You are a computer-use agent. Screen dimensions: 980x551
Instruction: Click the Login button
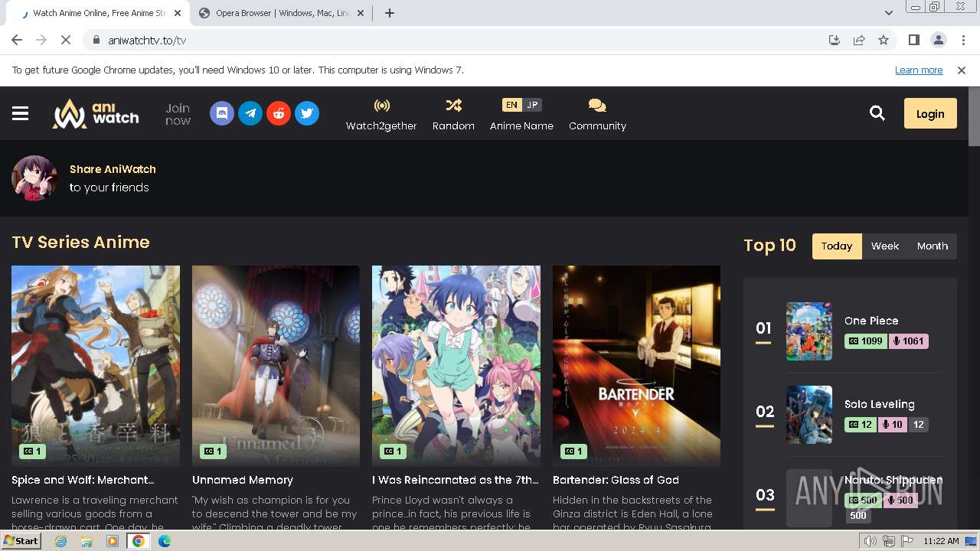pyautogui.click(x=930, y=113)
